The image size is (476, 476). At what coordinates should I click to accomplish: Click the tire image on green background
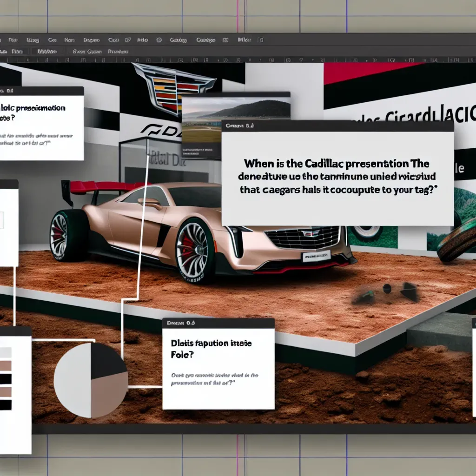pyautogui.click(x=372, y=237)
